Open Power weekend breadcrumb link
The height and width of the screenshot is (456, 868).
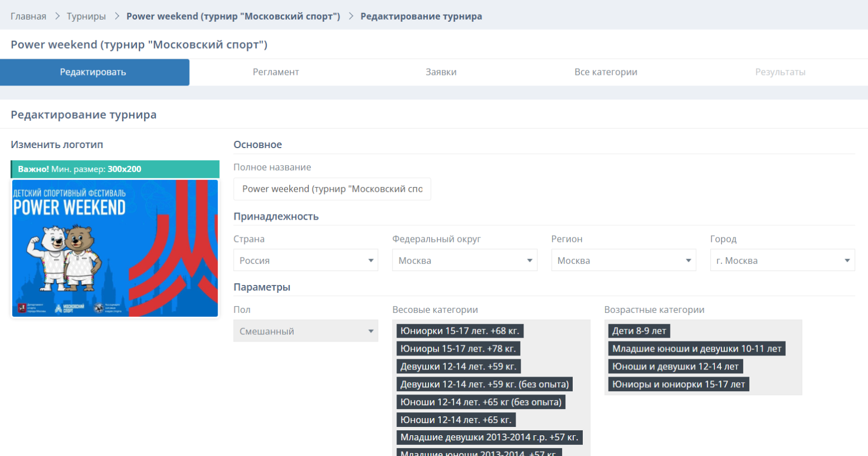pyautogui.click(x=233, y=16)
